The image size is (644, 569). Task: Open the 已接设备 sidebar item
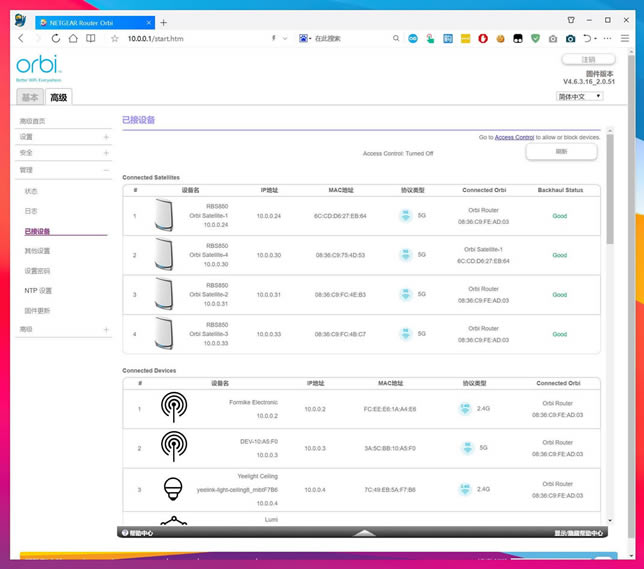(x=37, y=231)
